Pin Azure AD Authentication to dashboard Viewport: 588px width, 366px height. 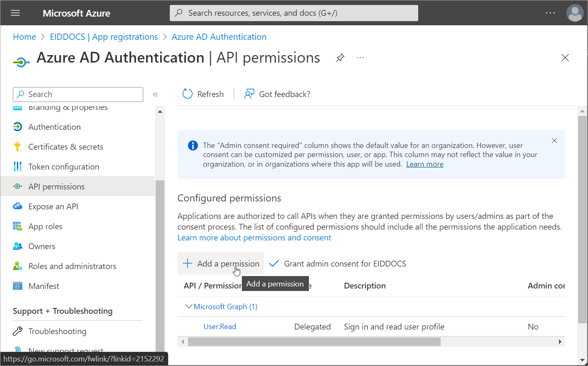click(x=340, y=58)
